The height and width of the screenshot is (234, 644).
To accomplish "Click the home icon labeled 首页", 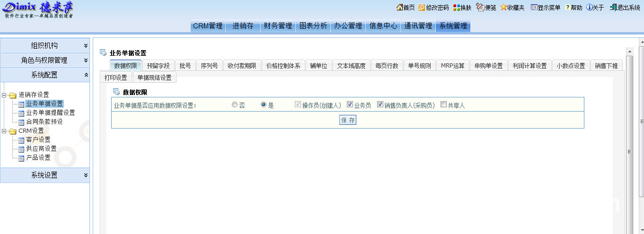I will [x=400, y=8].
